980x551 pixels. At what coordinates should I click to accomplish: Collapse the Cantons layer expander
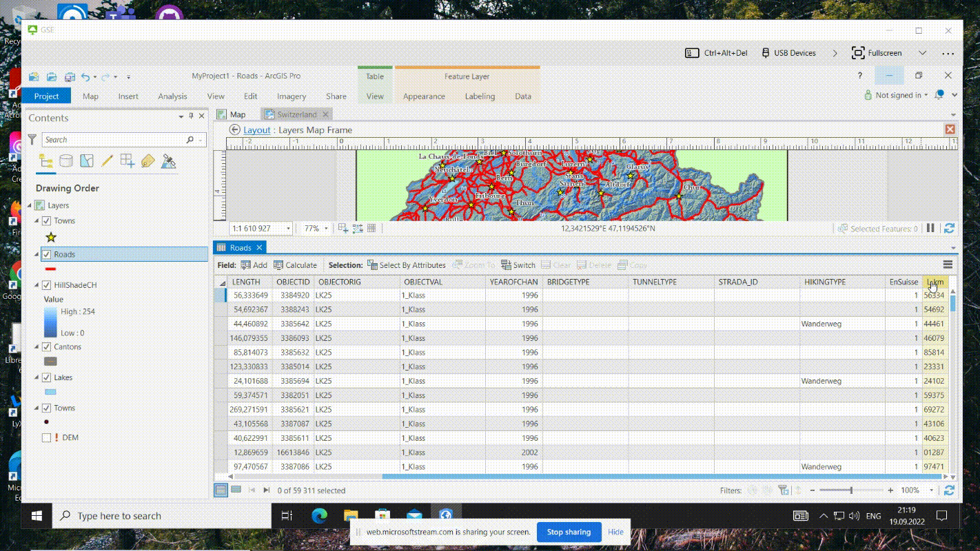point(37,347)
